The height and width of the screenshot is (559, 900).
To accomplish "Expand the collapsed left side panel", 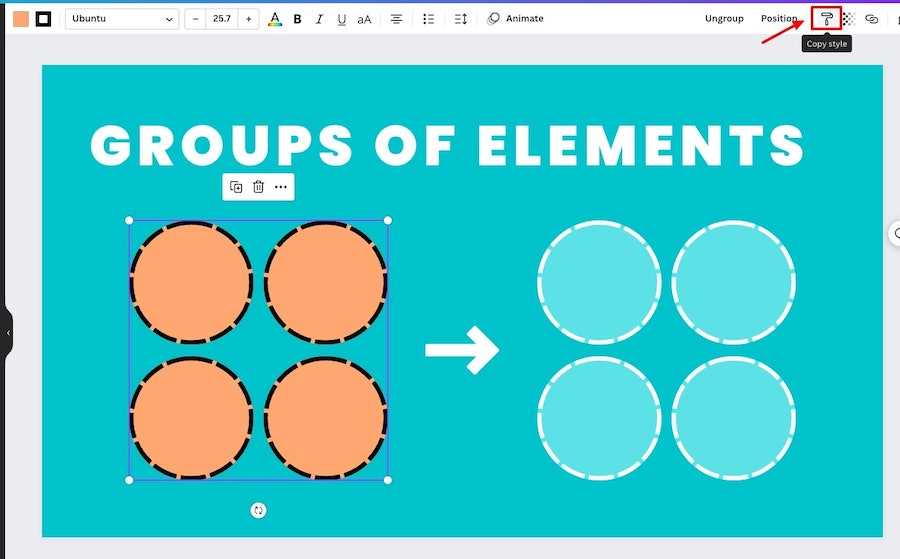I will pos(7,332).
